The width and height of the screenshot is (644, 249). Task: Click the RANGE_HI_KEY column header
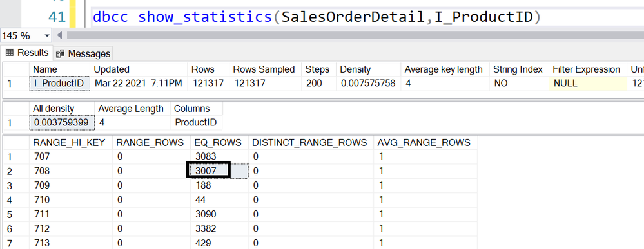pos(71,142)
